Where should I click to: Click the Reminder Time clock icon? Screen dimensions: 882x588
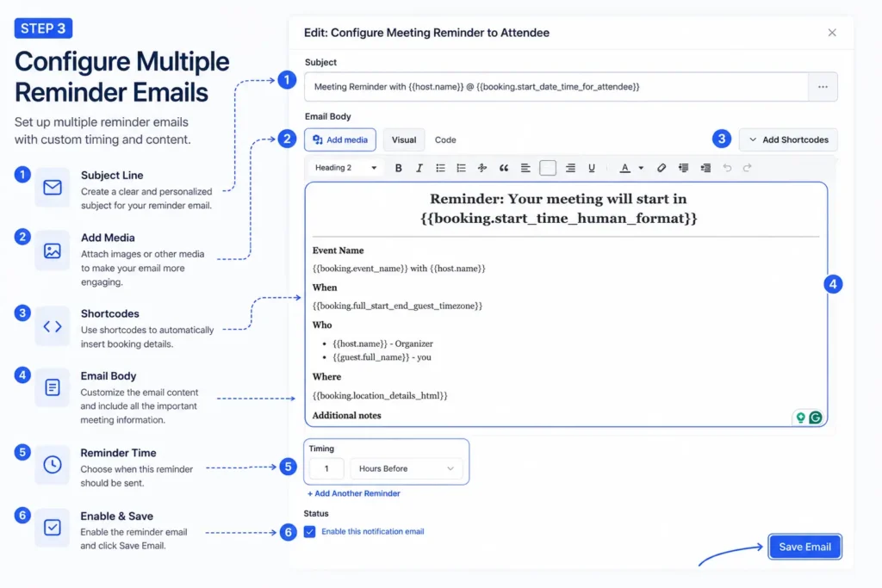coord(53,464)
